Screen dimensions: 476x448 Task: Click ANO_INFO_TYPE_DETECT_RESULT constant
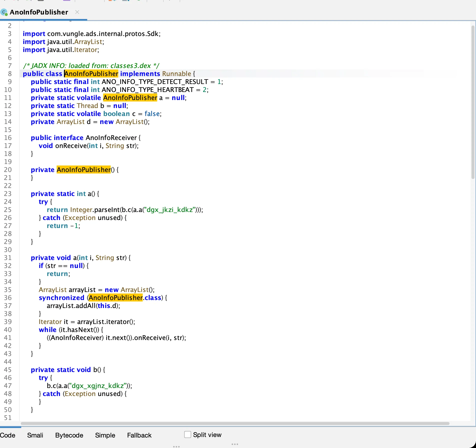click(155, 82)
